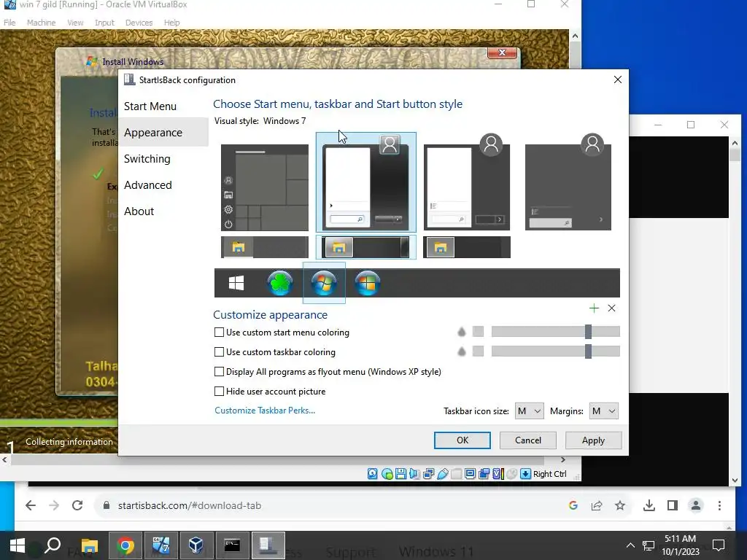Viewport: 747px width, 560px height.
Task: Open Chrome from the Windows taskbar
Action: 125,545
